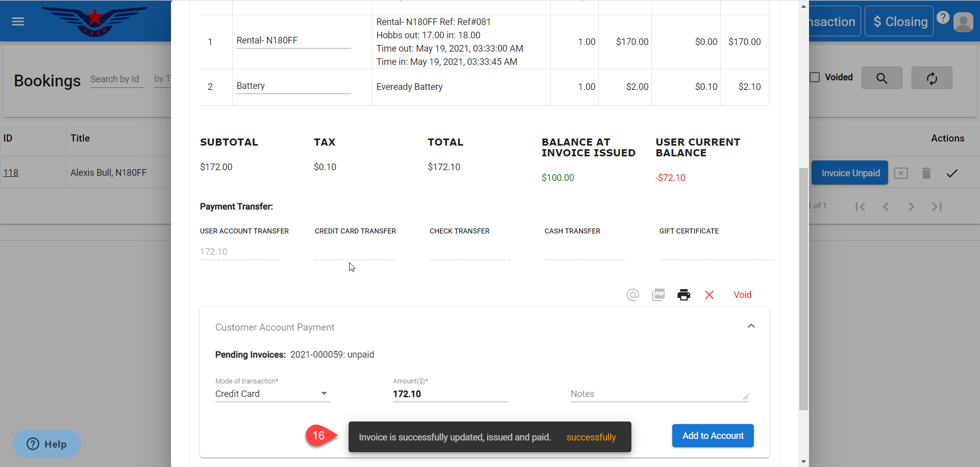980x467 pixels.
Task: Click the Add to Account button
Action: pos(713,436)
